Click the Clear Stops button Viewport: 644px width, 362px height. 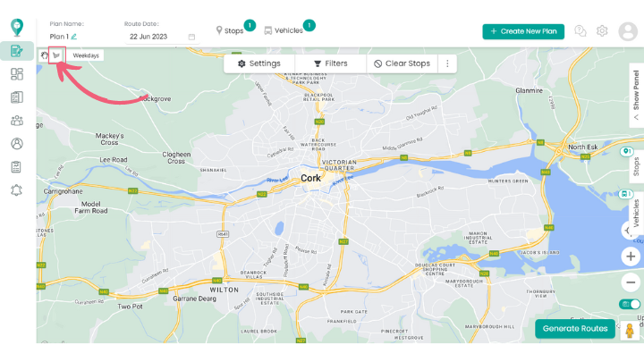(402, 63)
